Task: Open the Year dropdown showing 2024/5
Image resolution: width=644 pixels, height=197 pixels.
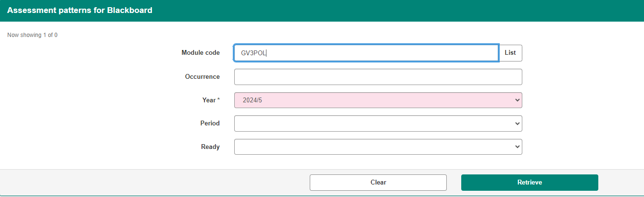Action: [x=378, y=100]
